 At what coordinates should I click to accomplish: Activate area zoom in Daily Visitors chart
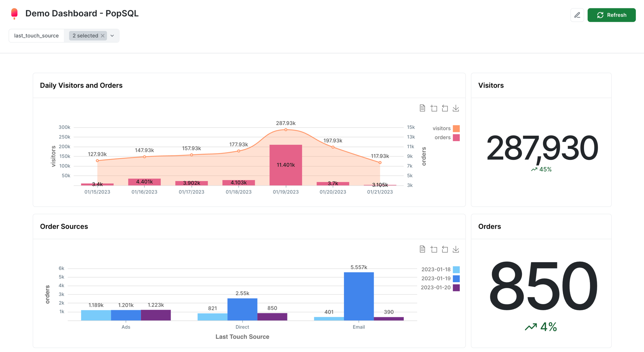point(434,108)
